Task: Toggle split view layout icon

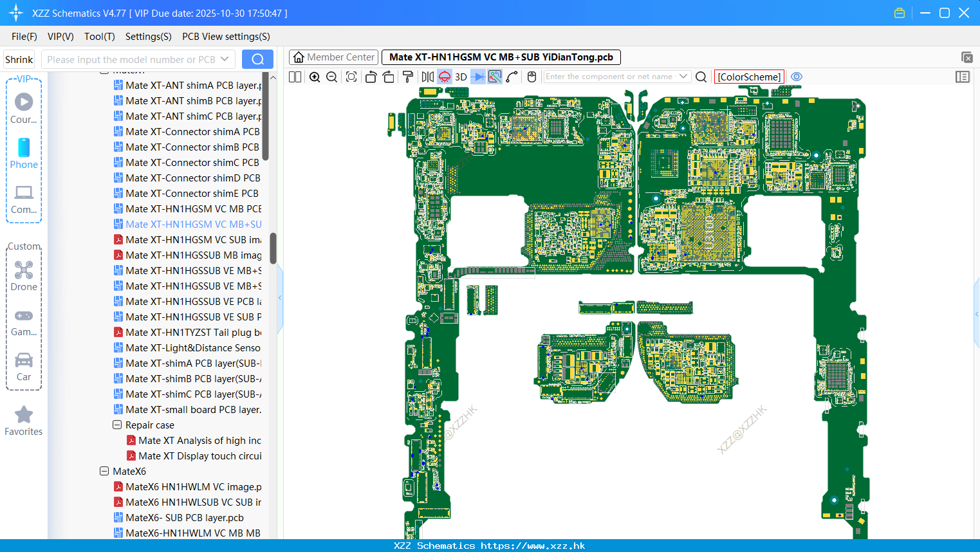Action: (x=295, y=77)
